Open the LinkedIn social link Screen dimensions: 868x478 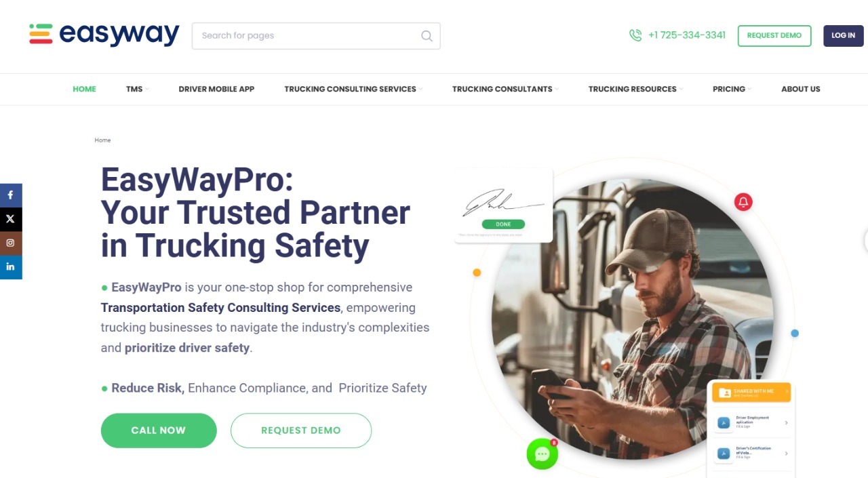click(x=11, y=267)
